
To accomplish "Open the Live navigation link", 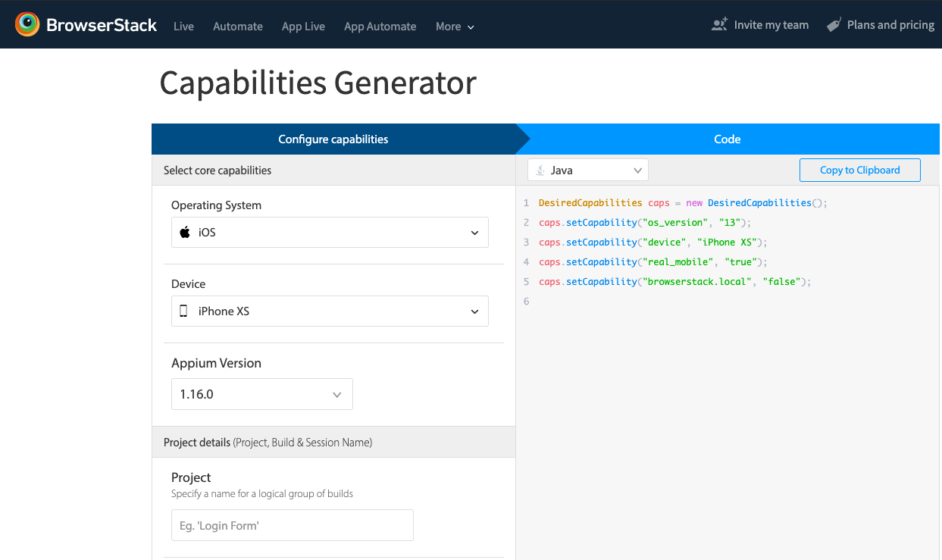I will tap(183, 27).
